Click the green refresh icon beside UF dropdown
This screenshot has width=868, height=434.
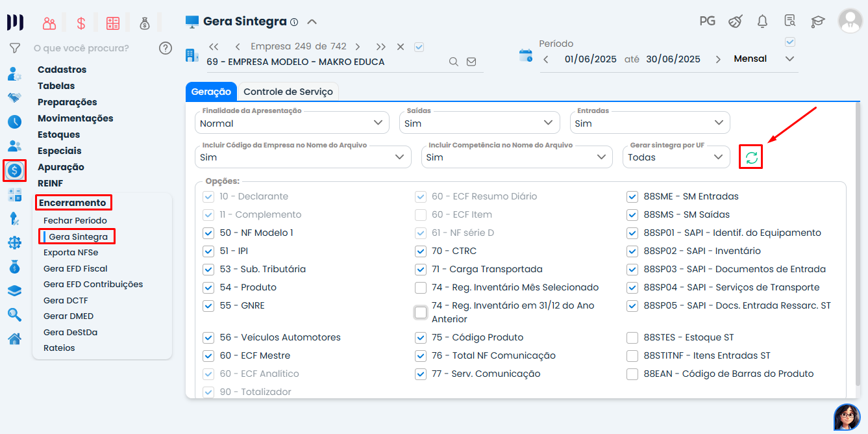(x=751, y=157)
